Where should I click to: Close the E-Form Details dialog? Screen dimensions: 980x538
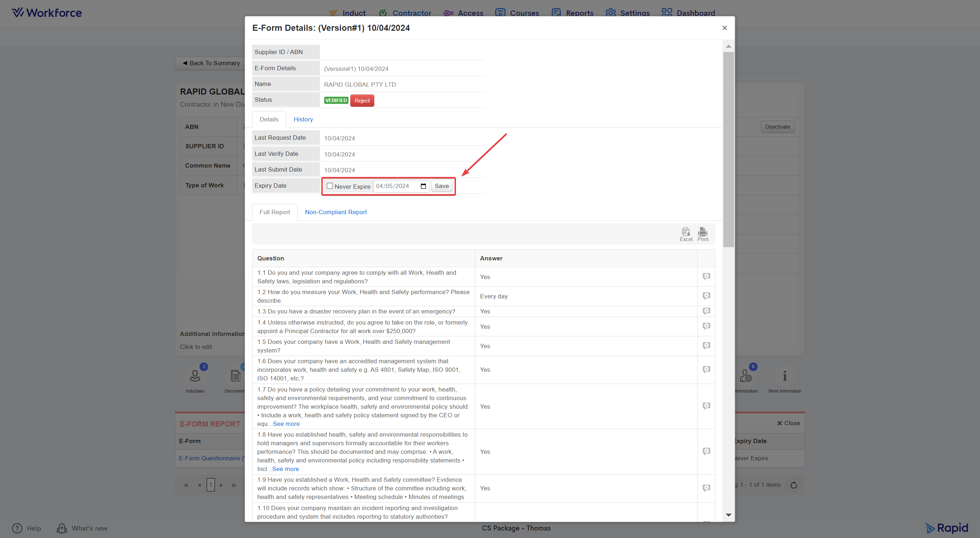click(724, 28)
